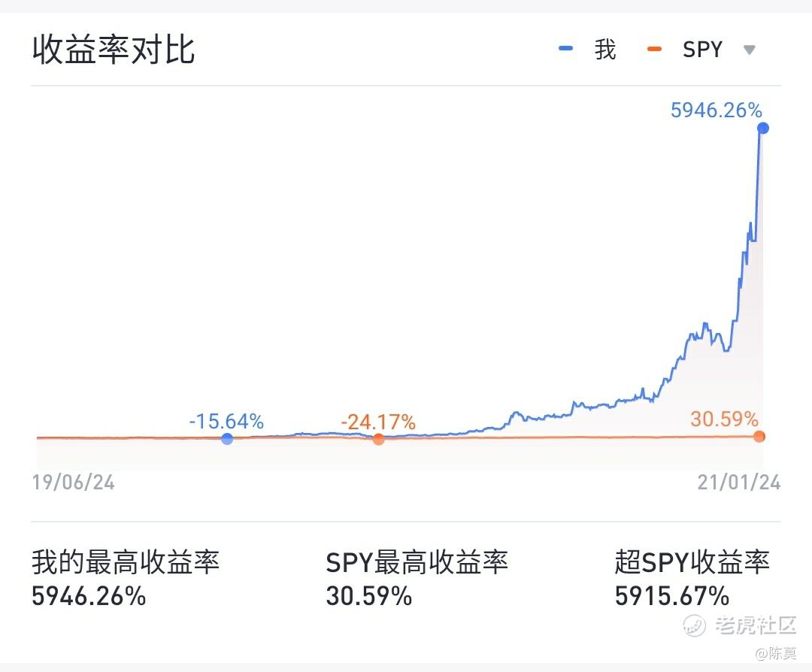Click 超SPY收益率 statistic
Viewport: 812px width, 672px height.
(x=692, y=578)
